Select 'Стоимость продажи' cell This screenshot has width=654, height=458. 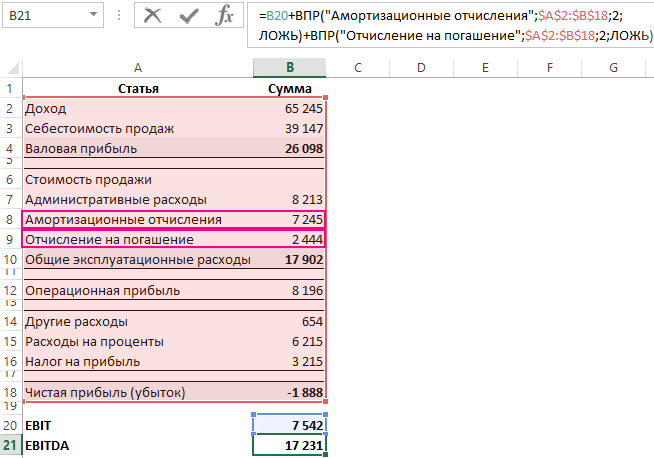[x=138, y=180]
